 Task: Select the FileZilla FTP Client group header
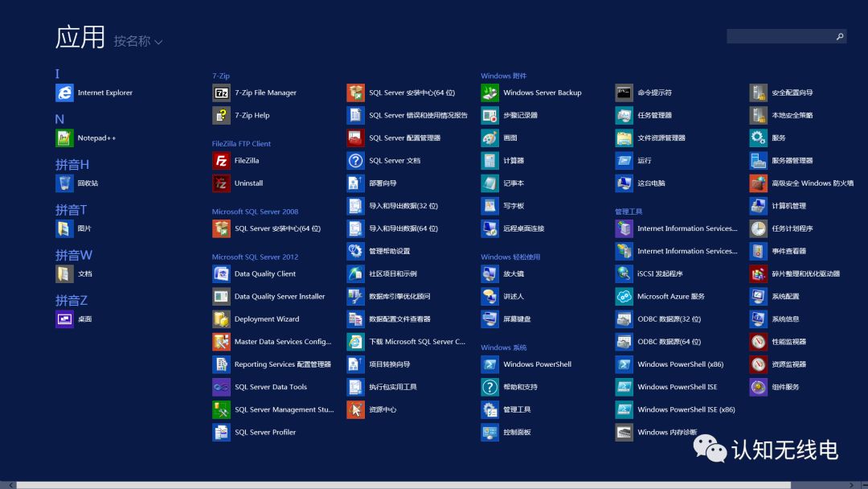point(241,143)
